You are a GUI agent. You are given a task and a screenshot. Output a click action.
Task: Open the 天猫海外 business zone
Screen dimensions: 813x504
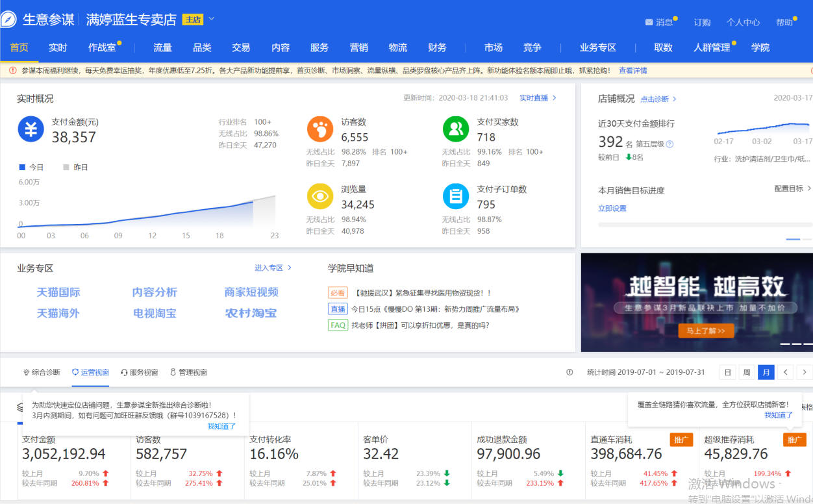click(58, 313)
